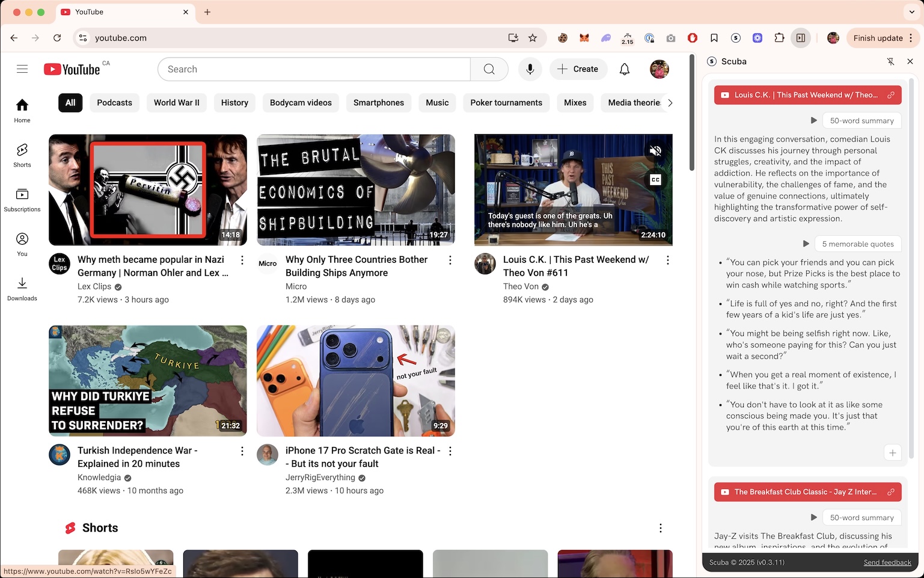This screenshot has width=924, height=578.
Task: Open options for the Louis C.K. video
Action: click(668, 260)
